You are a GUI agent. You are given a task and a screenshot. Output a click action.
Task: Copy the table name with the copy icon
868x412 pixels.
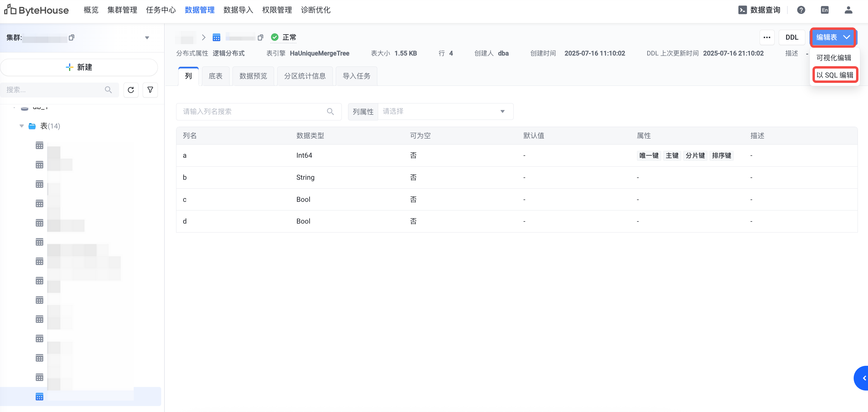coord(260,37)
